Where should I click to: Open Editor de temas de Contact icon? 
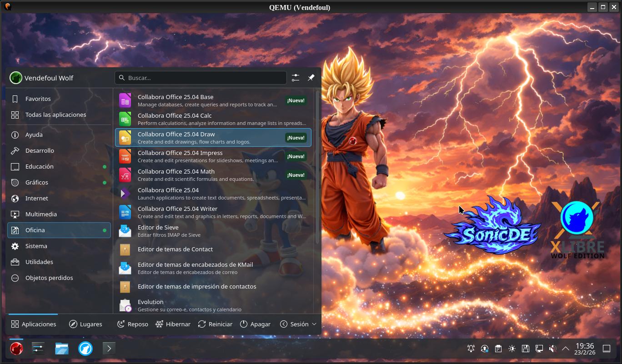pyautogui.click(x=125, y=249)
